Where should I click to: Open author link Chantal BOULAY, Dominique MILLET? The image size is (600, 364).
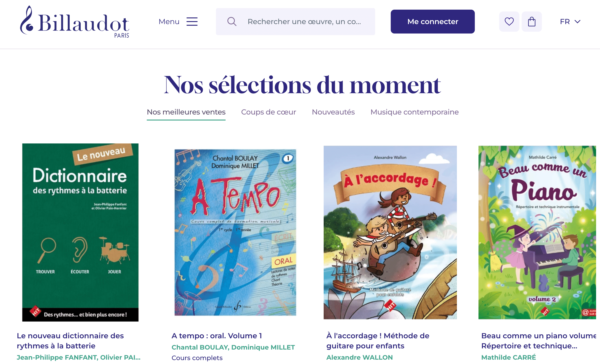click(233, 347)
